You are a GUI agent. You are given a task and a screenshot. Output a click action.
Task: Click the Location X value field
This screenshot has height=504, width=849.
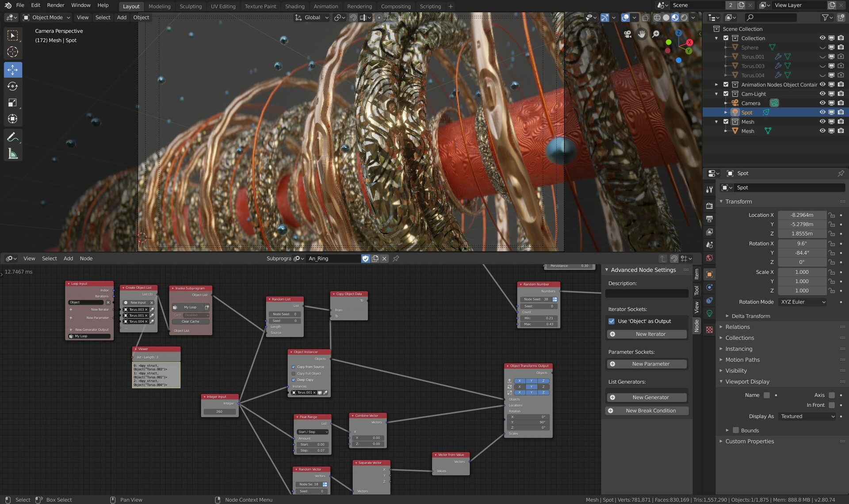pos(802,215)
